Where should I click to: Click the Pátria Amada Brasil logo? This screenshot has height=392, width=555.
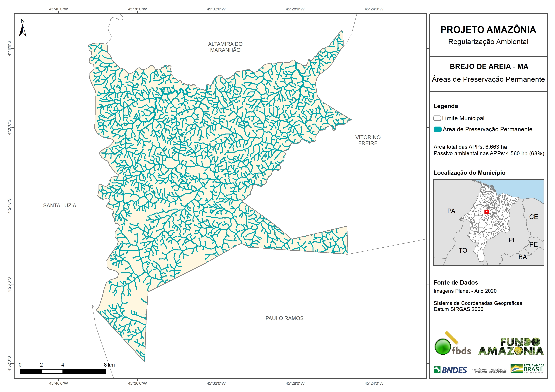click(x=527, y=369)
